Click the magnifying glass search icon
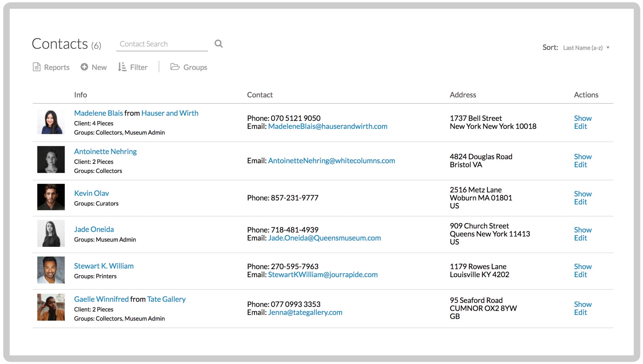Viewport: 643px width, 364px height. pyautogui.click(x=218, y=43)
